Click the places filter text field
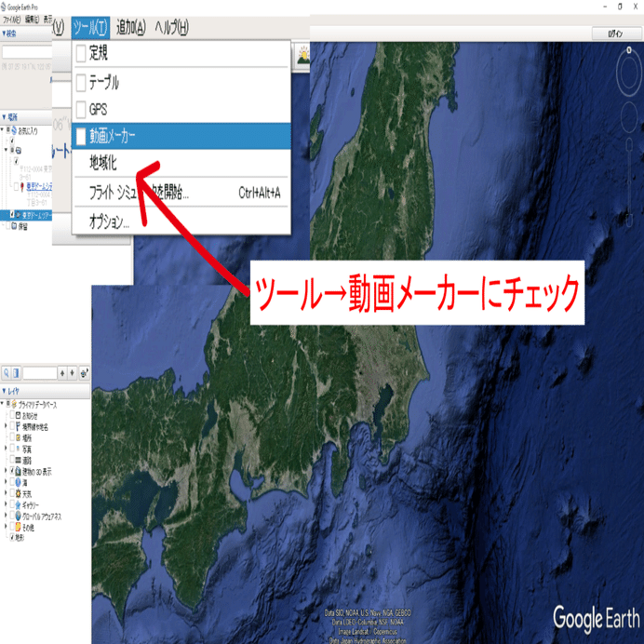The height and width of the screenshot is (644, 644). [40, 373]
